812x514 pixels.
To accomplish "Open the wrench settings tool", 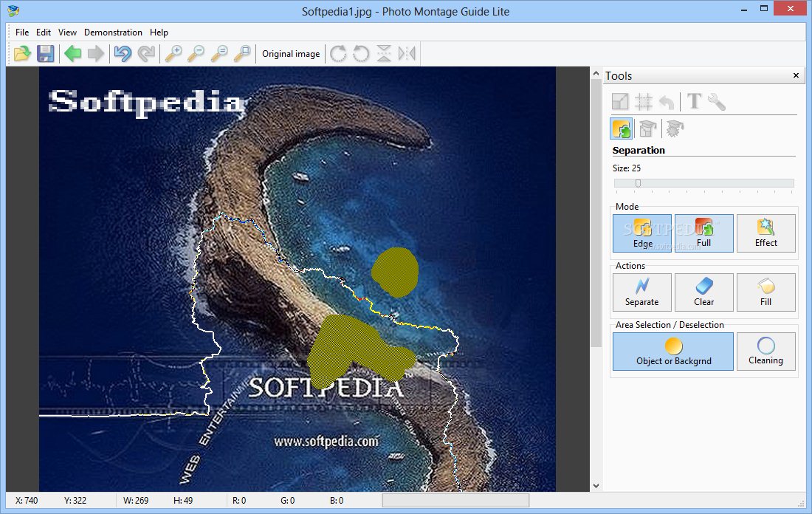I will pos(717,102).
